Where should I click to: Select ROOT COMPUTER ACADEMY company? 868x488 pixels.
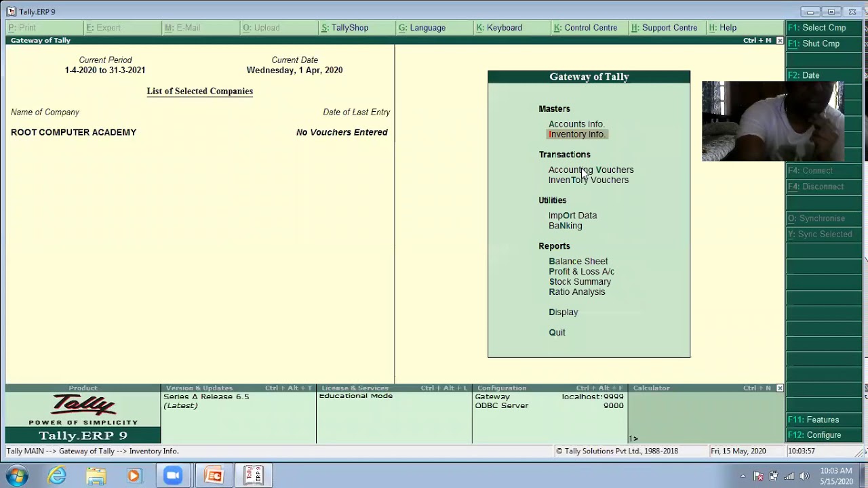coord(74,132)
